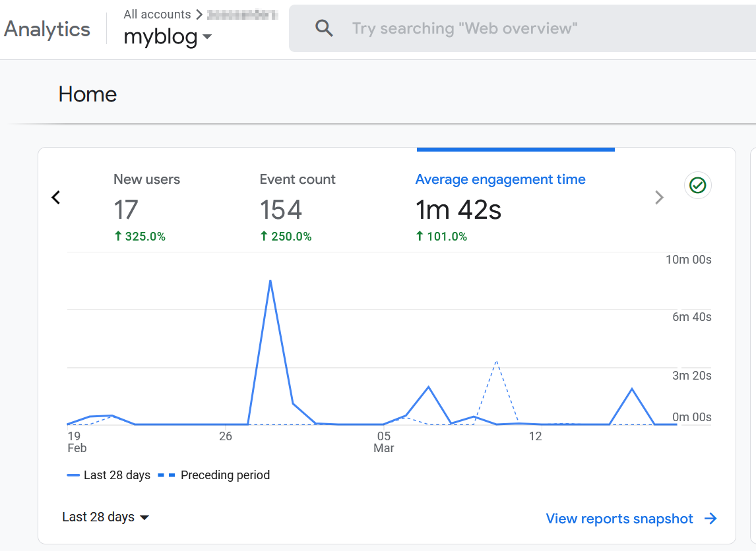The height and width of the screenshot is (551, 756).
Task: Switch to the New users metric card
Action: (146, 198)
